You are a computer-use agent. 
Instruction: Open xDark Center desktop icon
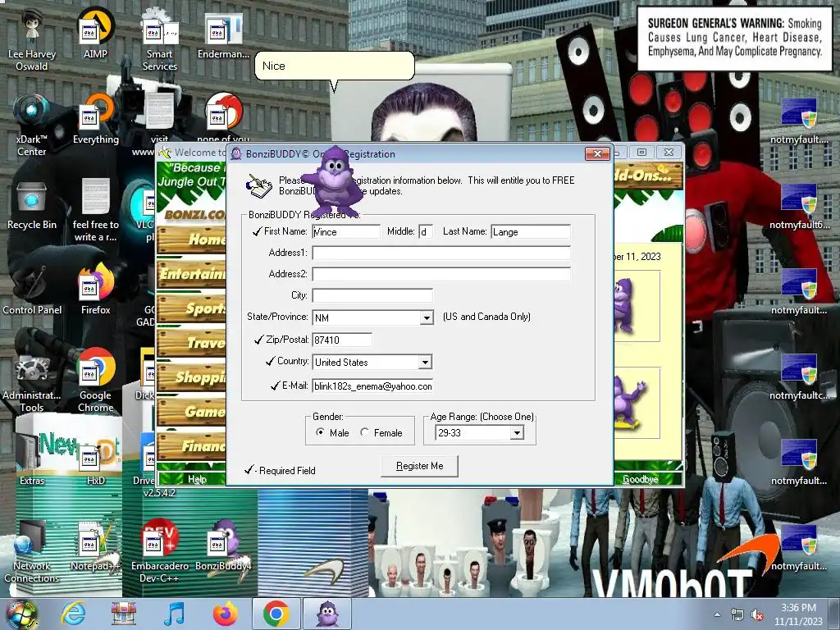pos(32,126)
